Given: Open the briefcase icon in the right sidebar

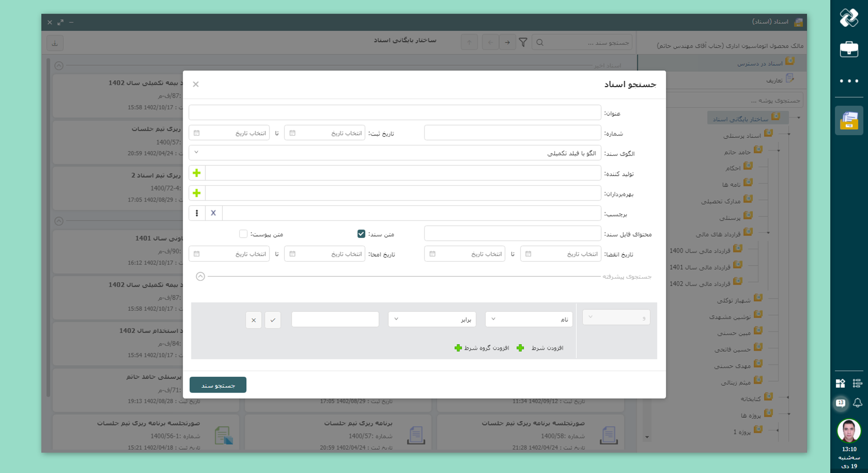Looking at the screenshot, I should [849, 49].
